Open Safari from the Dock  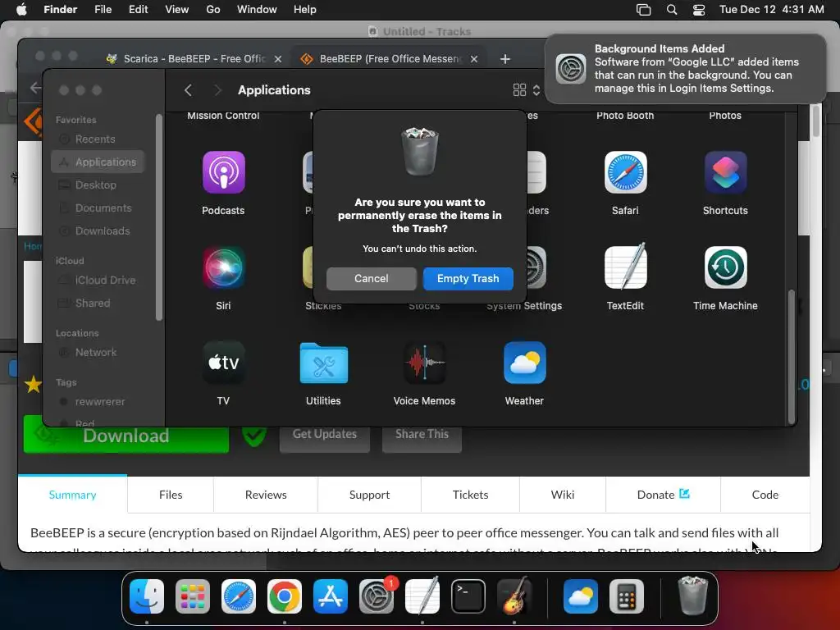(239, 596)
